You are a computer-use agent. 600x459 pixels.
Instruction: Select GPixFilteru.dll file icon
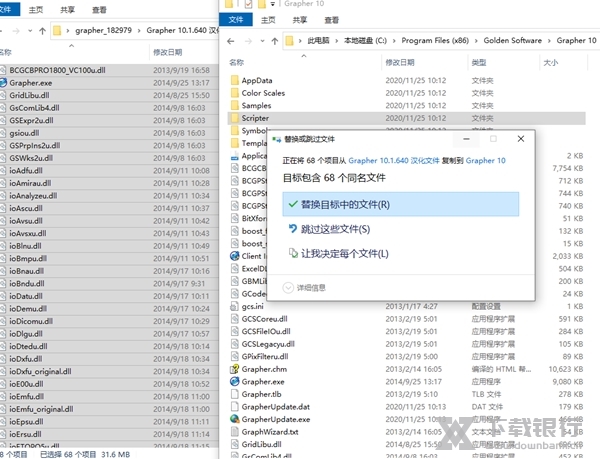coord(235,356)
